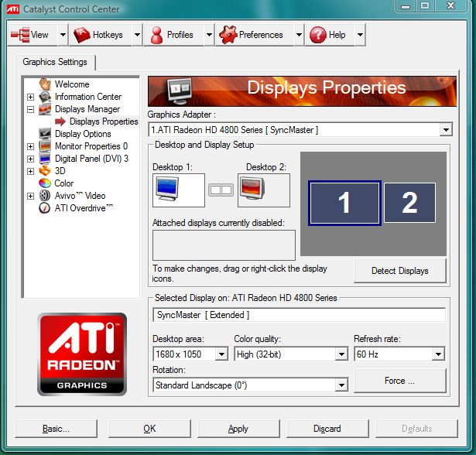Click the Monitor Properties 0 icon
476x455 pixels.
(x=45, y=146)
